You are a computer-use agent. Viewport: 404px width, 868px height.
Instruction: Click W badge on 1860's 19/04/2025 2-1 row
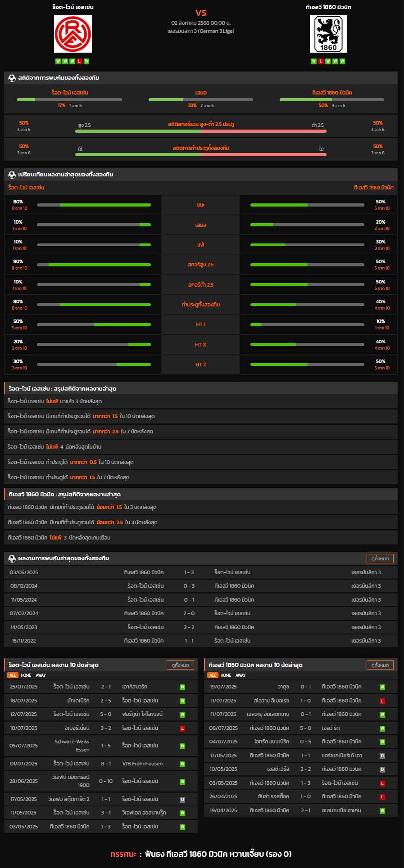coord(382,811)
